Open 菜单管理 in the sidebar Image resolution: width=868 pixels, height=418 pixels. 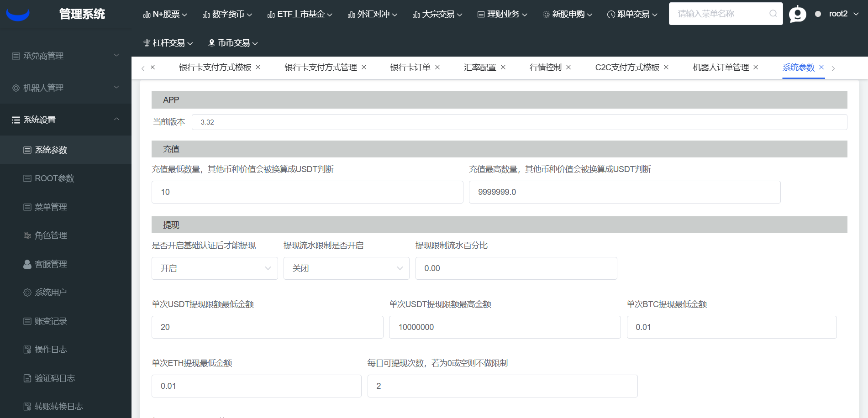tap(51, 207)
